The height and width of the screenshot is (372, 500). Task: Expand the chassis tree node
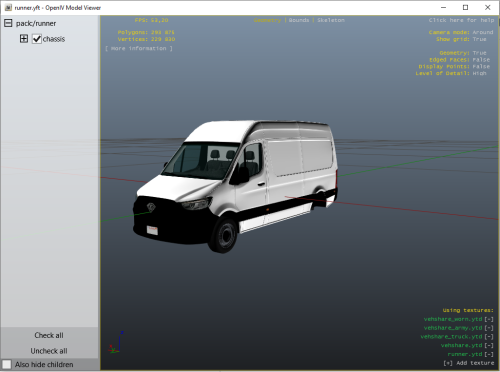pos(24,39)
